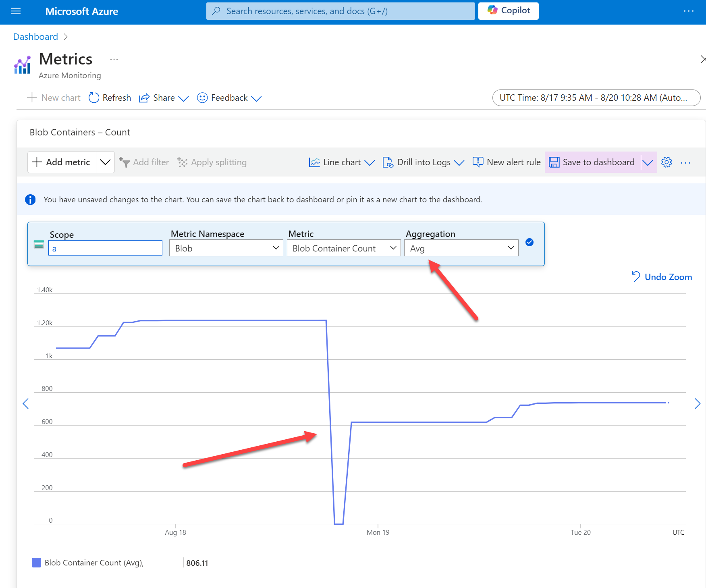Viewport: 706px width, 588px height.
Task: Click Add metric
Action: pos(62,162)
